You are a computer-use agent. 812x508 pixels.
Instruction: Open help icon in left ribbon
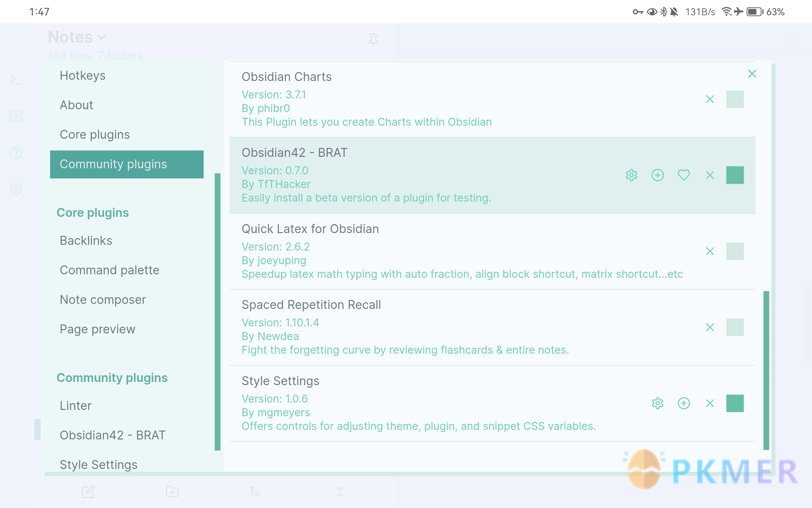pyautogui.click(x=16, y=152)
